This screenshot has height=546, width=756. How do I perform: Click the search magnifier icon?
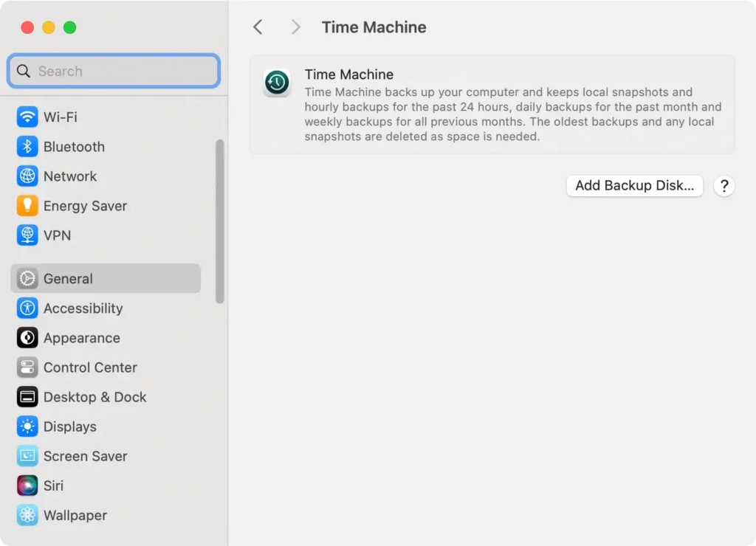click(23, 72)
